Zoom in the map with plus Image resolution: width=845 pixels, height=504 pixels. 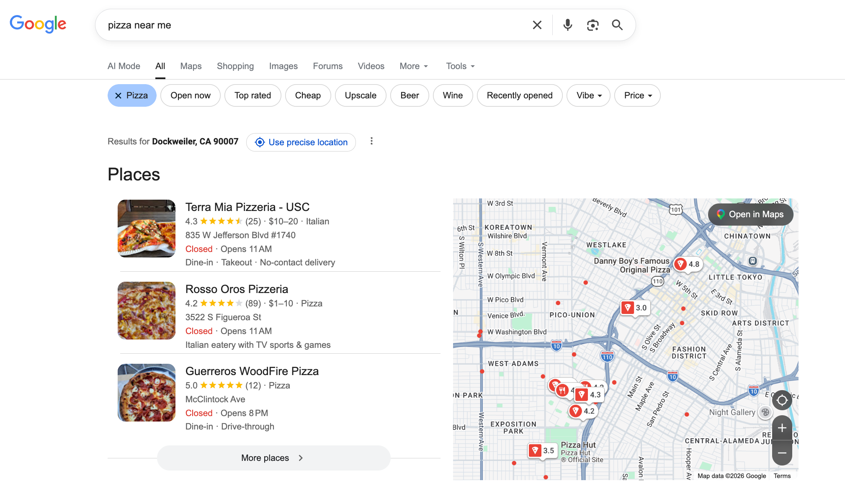click(782, 428)
